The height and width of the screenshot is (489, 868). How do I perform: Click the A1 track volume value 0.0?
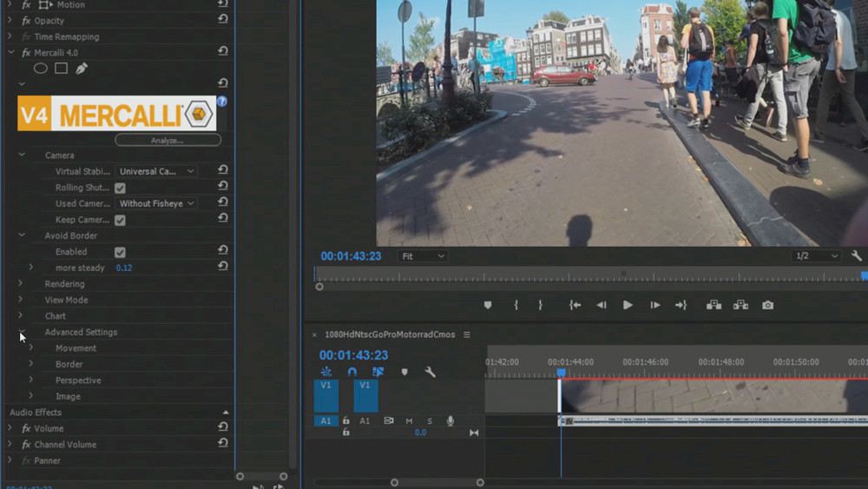pos(421,433)
